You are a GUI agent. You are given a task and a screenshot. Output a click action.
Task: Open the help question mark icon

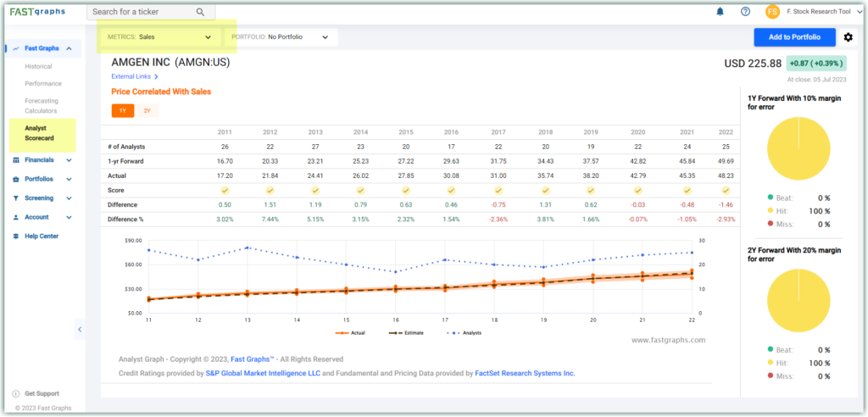(x=746, y=11)
